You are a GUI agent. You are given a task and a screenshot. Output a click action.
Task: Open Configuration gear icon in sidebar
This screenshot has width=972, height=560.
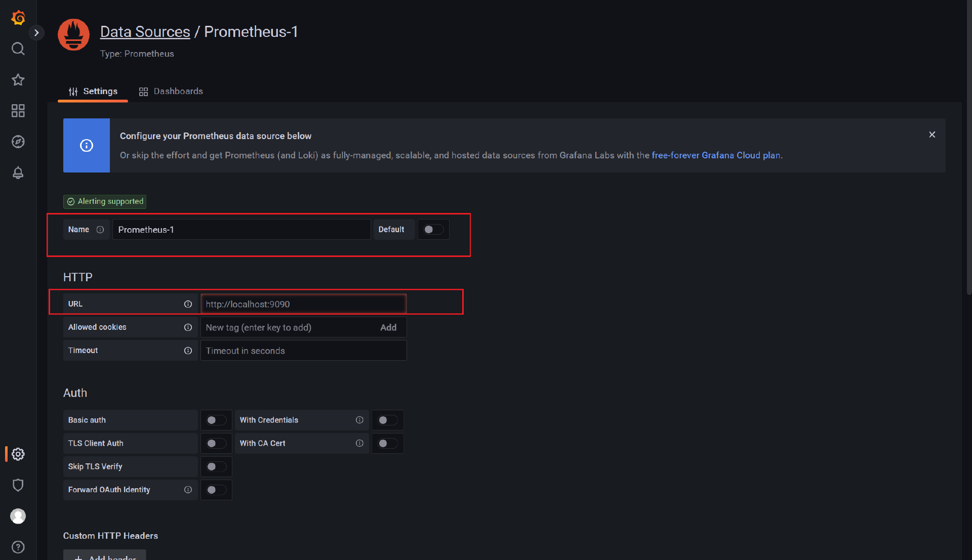point(18,454)
